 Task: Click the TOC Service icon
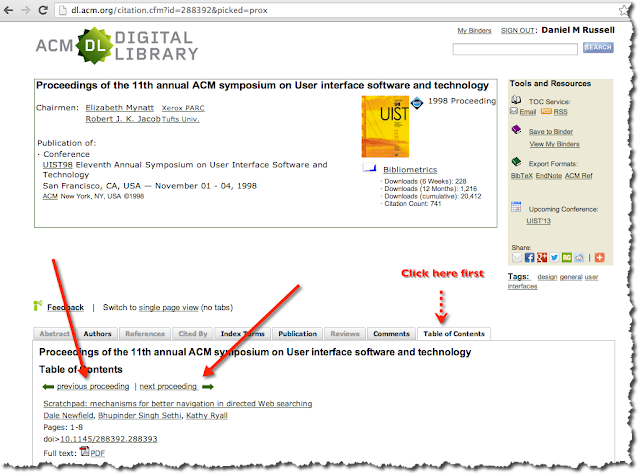point(516,100)
